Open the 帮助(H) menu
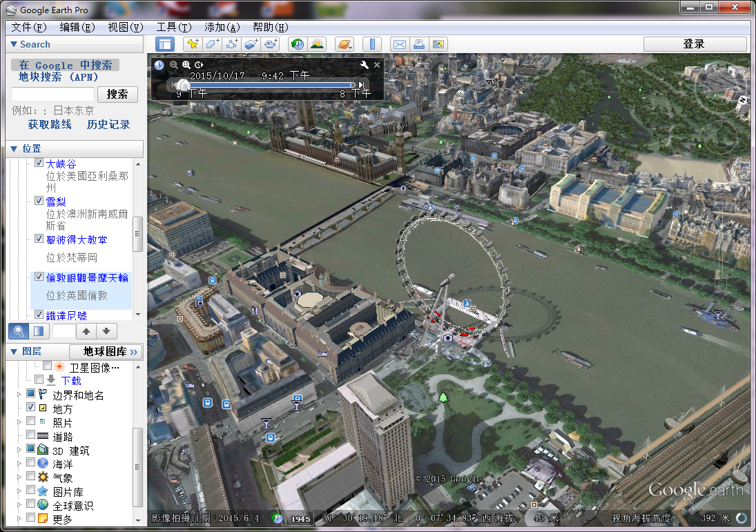Screen dimensions: 756x532 [271, 28]
